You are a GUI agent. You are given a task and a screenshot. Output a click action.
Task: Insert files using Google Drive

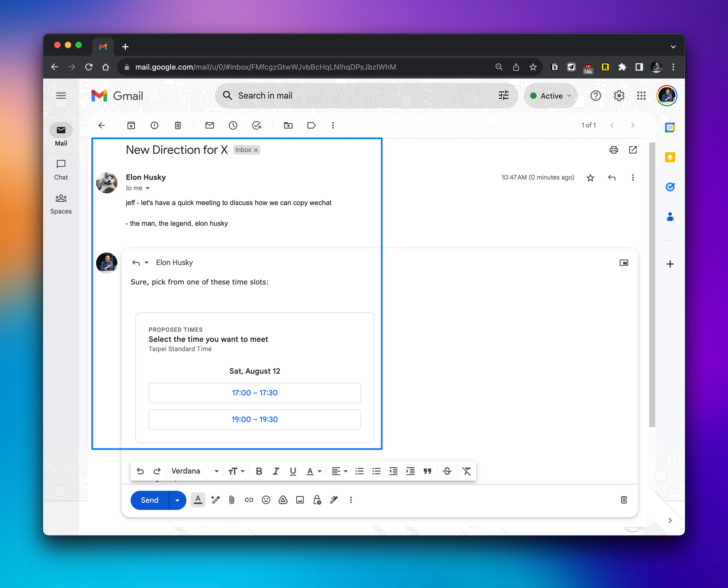click(x=283, y=500)
